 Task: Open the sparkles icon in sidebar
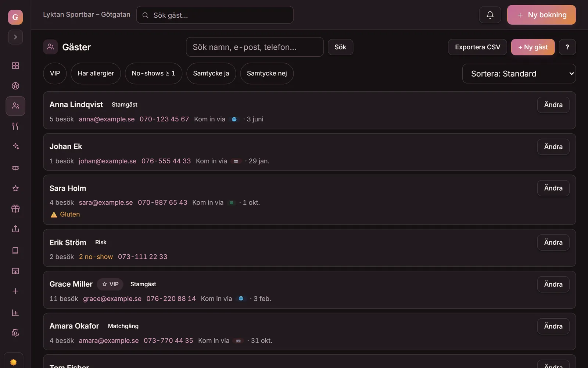point(15,146)
